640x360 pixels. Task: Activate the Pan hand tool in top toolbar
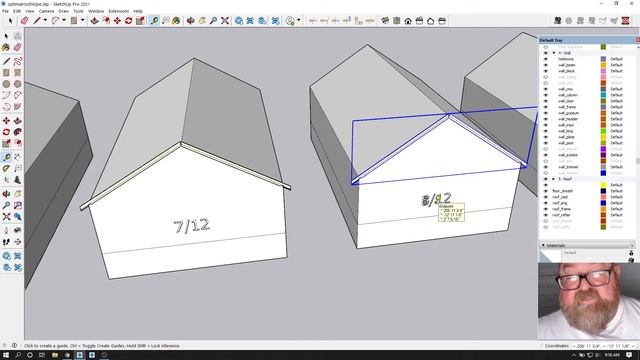(x=202, y=20)
